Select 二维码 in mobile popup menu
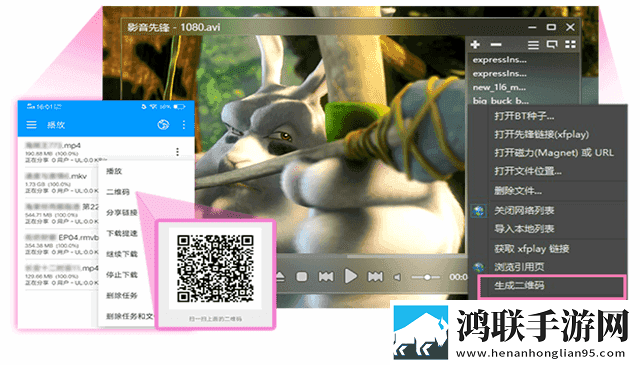640x365 pixels. pos(118,191)
